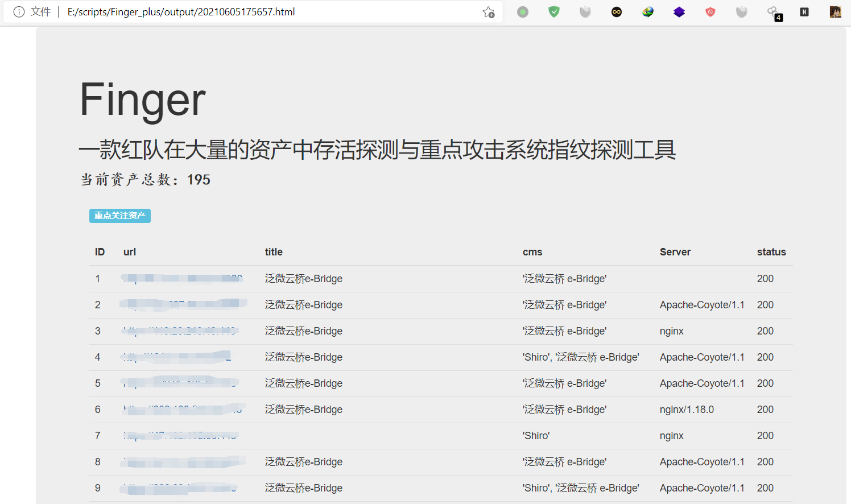
Task: Click the 当前资产总数: 195 text
Action: 146,180
